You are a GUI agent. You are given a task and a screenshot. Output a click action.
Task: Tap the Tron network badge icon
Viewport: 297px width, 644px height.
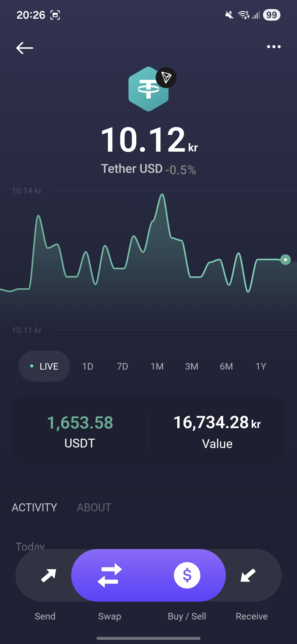[x=166, y=78]
